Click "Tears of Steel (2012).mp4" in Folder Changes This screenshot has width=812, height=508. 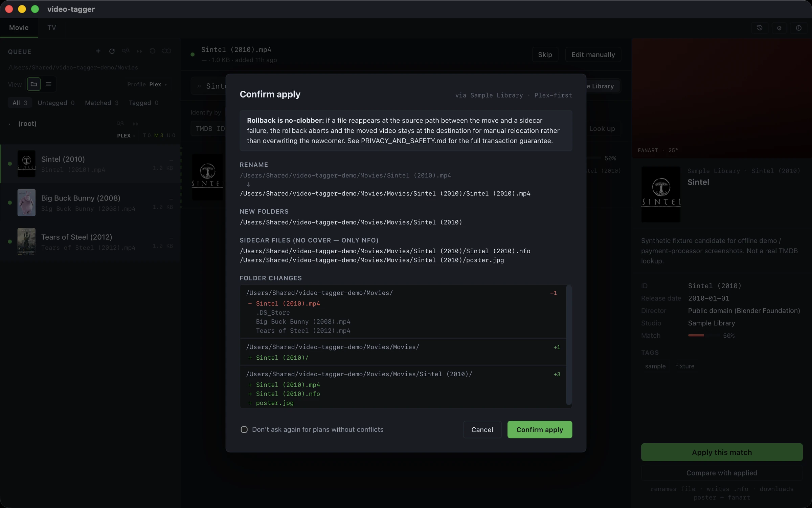click(x=303, y=331)
